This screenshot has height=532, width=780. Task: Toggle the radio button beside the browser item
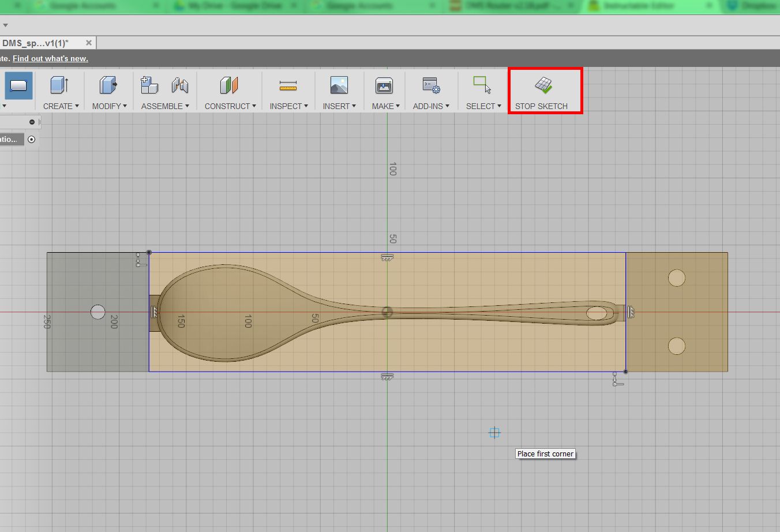tap(31, 139)
